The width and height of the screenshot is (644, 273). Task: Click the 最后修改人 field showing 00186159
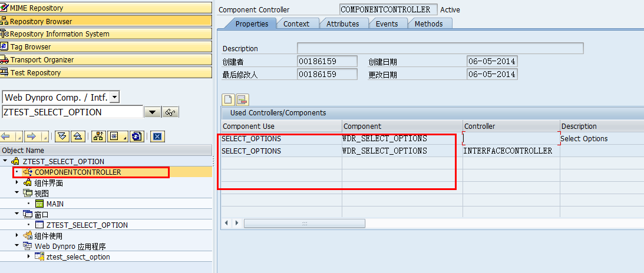pyautogui.click(x=327, y=74)
